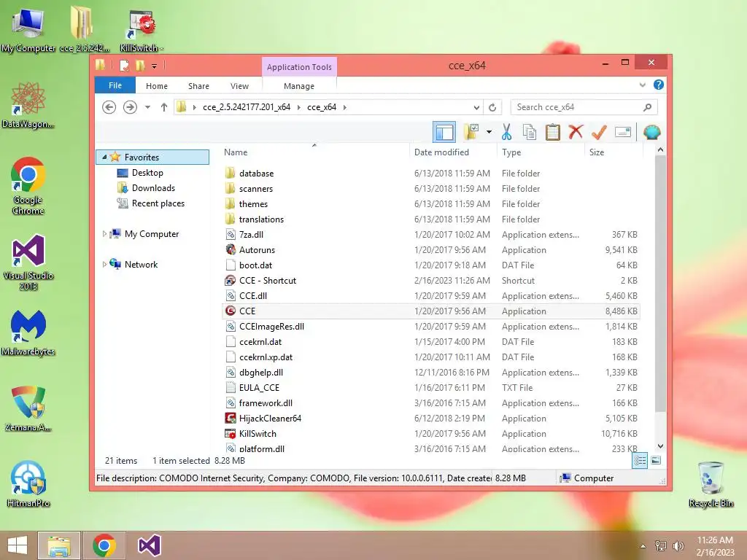
Task: Open the address bar history dropdown
Action: (x=476, y=108)
